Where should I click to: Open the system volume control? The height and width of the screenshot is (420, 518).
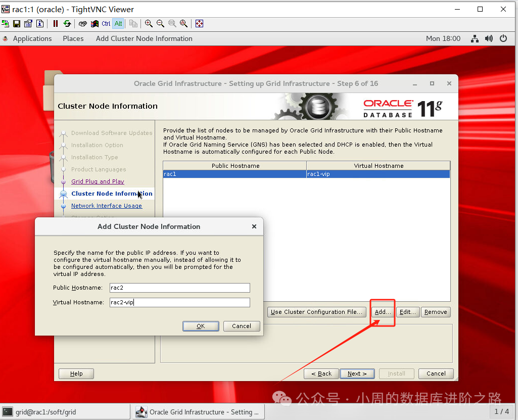click(x=489, y=38)
